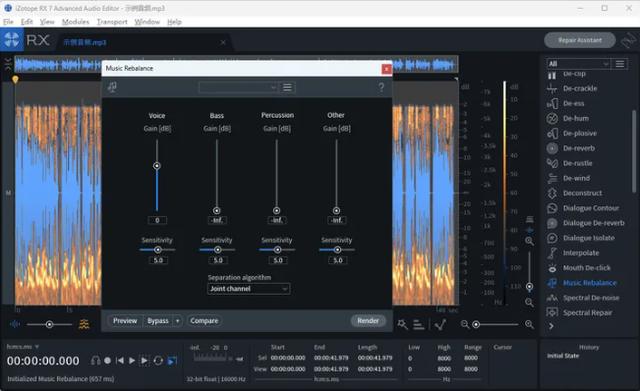640x391 pixels.
Task: Select Music Rebalance in the module list
Action: point(589,283)
